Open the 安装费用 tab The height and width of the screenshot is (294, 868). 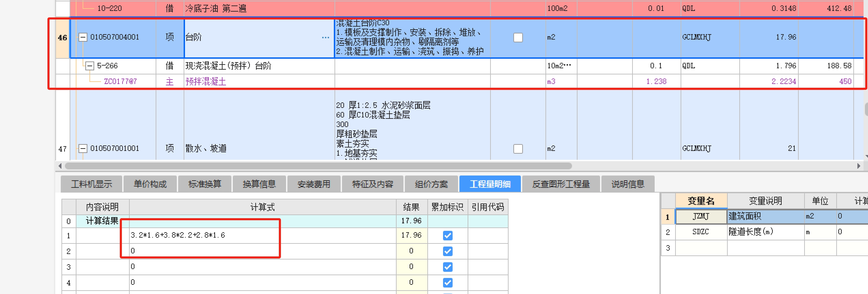click(314, 184)
